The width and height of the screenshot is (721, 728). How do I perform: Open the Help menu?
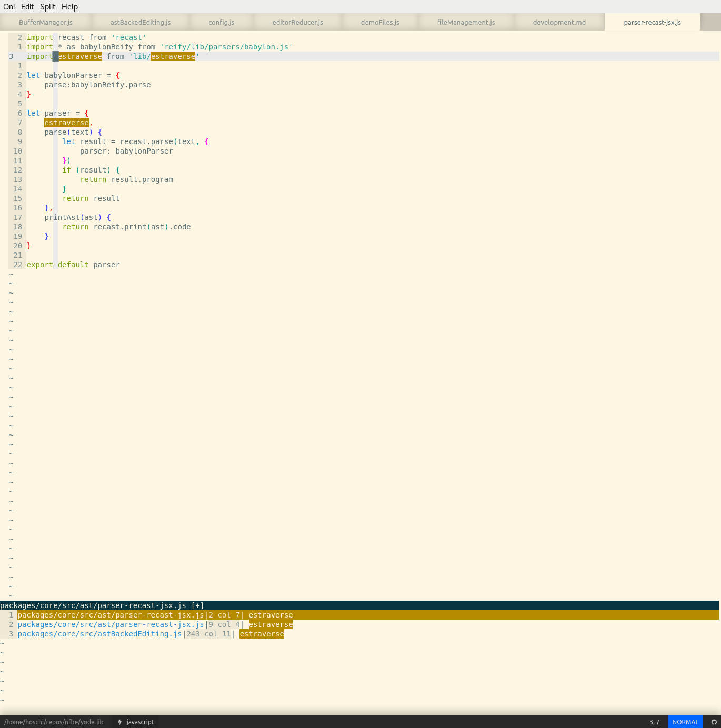click(69, 7)
